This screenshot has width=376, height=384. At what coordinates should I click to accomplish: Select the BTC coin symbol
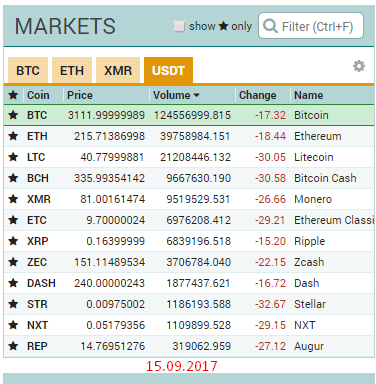coord(37,115)
